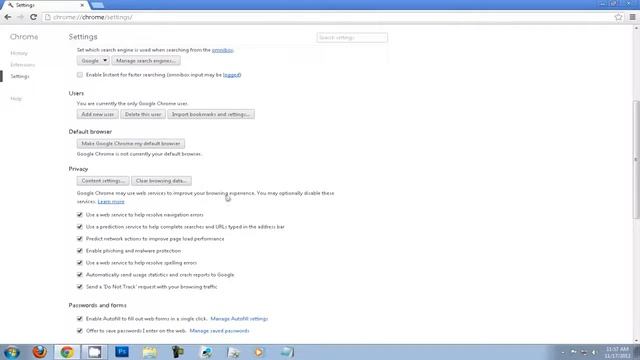This screenshot has height=360, width=640.
Task: Click Add new user button
Action: pos(98,114)
